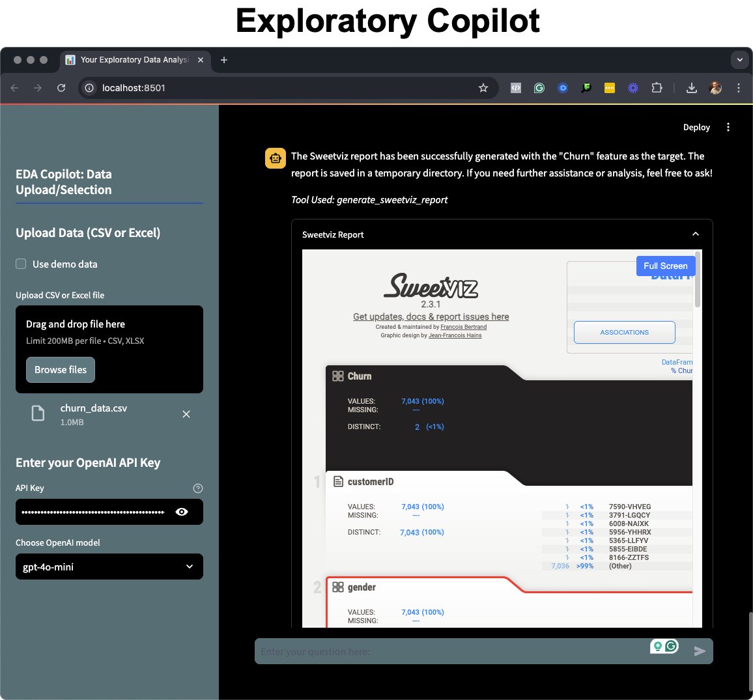Open the Grammarly extension in toolbar

click(539, 88)
